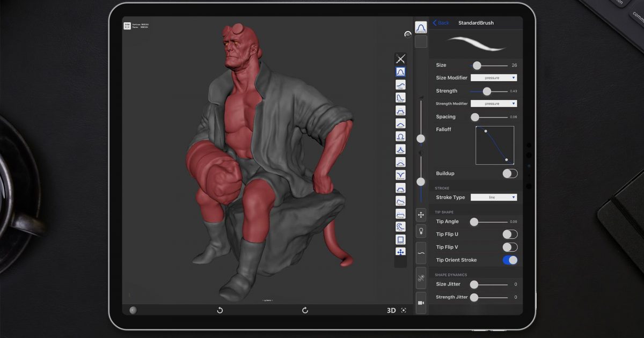Click the Falloff curve editor box
Image resolution: width=644 pixels, height=338 pixels.
[x=495, y=145]
